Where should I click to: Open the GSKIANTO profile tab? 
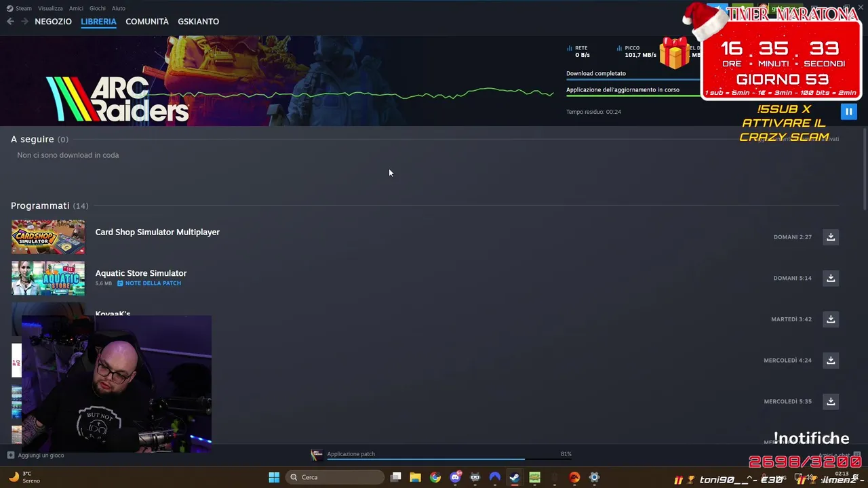[x=198, y=22]
